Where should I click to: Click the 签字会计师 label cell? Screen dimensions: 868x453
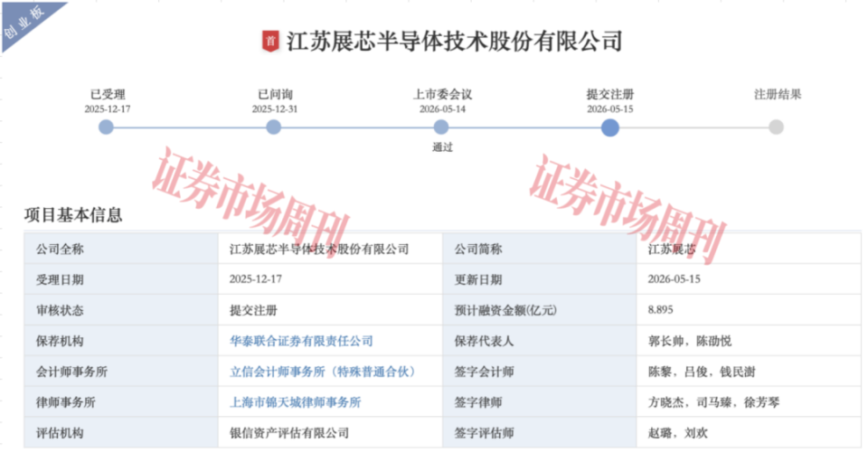pyautogui.click(x=540, y=372)
